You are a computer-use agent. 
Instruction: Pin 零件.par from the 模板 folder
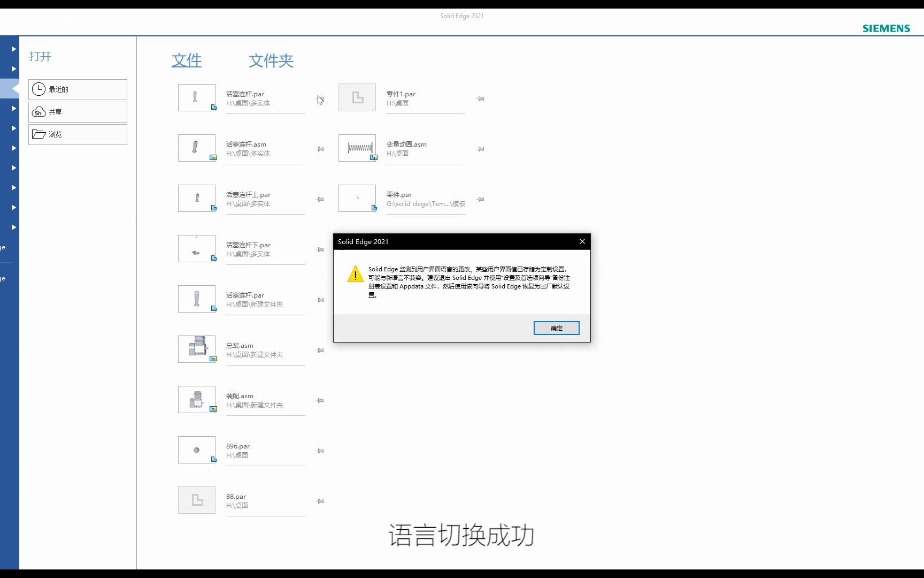point(481,200)
